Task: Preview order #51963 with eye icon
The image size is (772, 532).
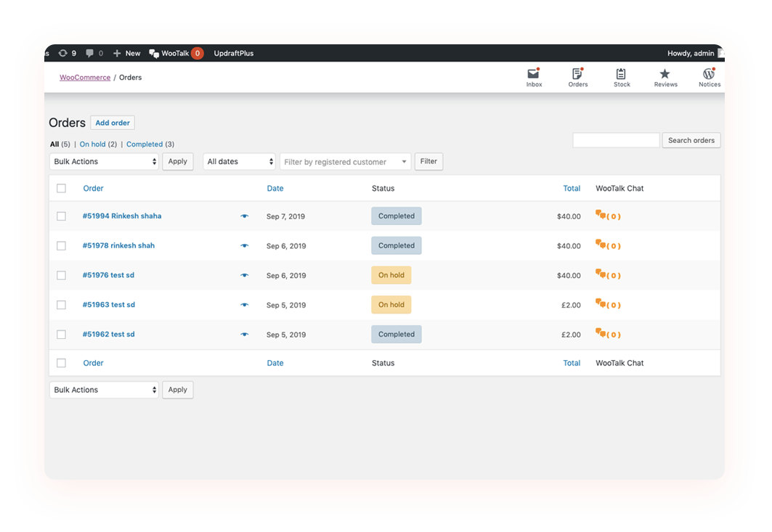Action: 244,305
